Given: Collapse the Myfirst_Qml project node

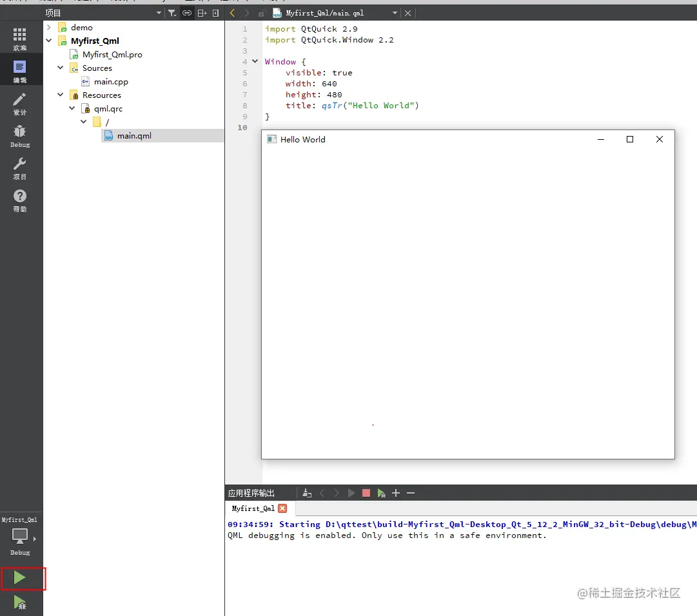Looking at the screenshot, I should point(49,41).
